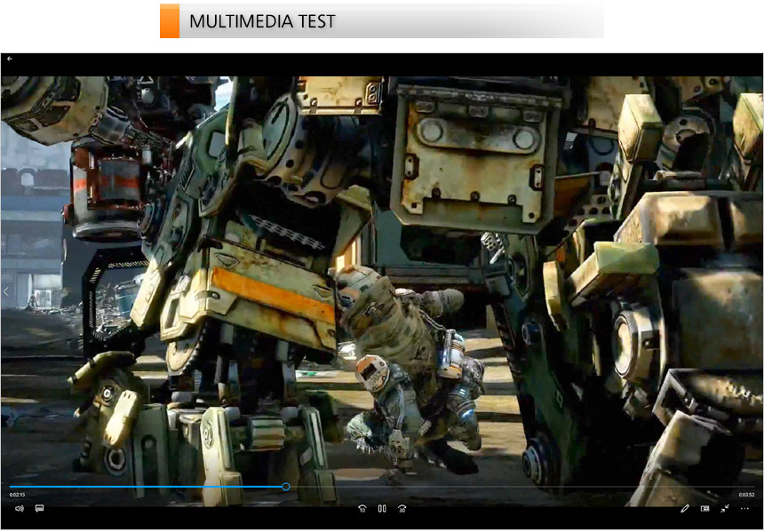Image resolution: width=764 pixels, height=532 pixels.
Task: Open the volume control speaker icon
Action: click(x=19, y=509)
